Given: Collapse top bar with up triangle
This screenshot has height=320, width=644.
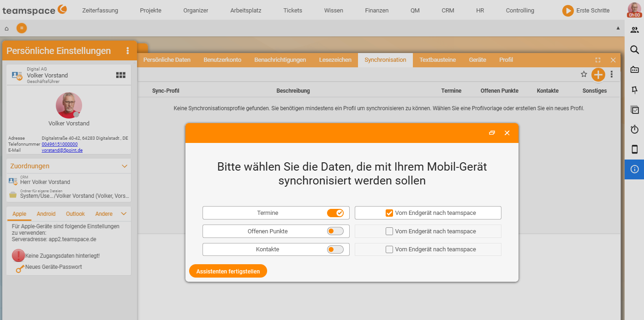Looking at the screenshot, I should coord(618,28).
